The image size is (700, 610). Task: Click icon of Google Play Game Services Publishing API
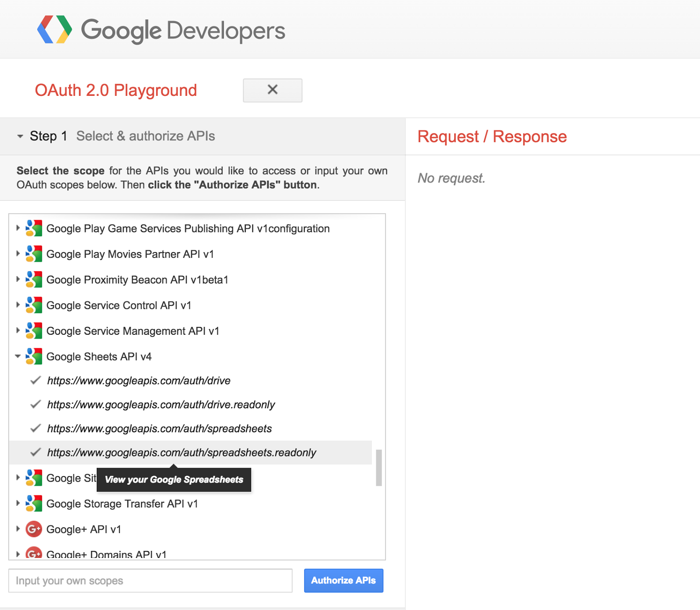[34, 228]
